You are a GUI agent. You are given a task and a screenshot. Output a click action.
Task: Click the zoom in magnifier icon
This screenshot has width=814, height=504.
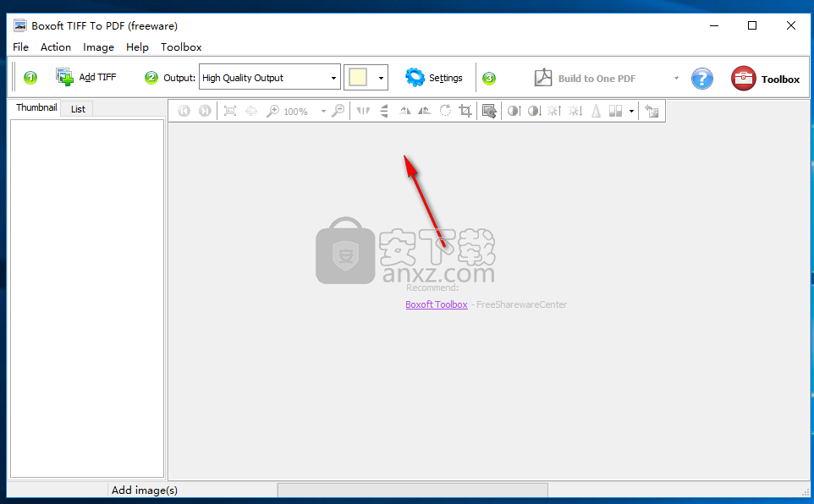(272, 111)
